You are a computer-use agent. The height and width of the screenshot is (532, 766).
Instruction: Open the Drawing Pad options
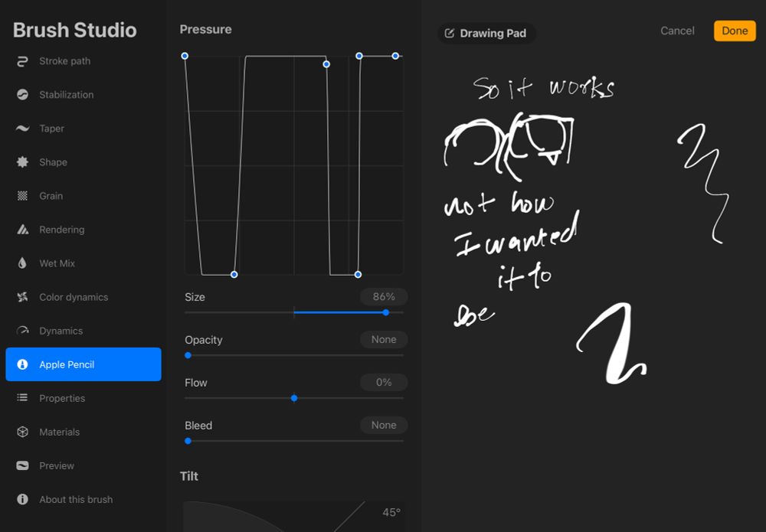point(486,33)
